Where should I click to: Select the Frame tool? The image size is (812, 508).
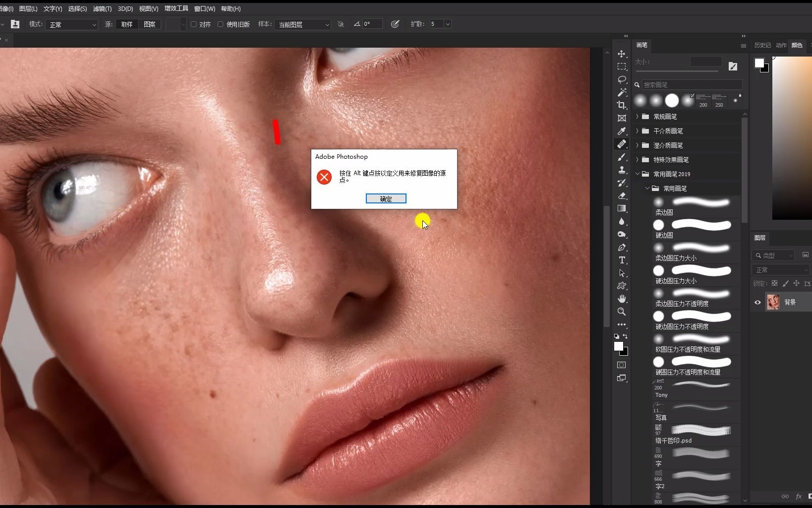[622, 118]
